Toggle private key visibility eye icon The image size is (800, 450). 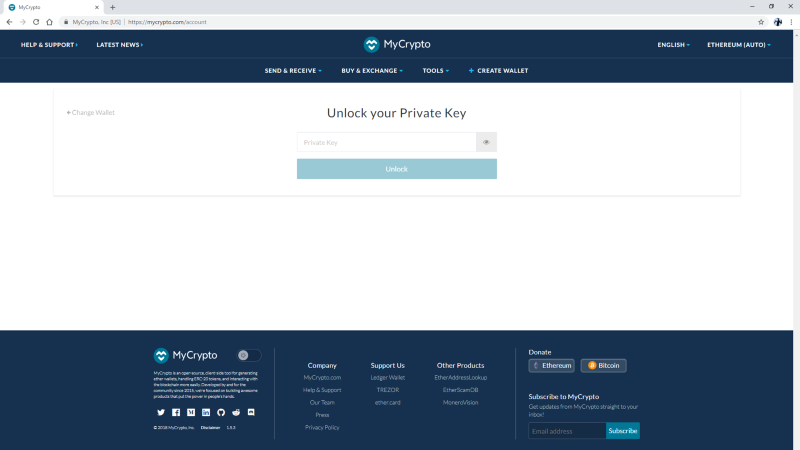point(486,142)
